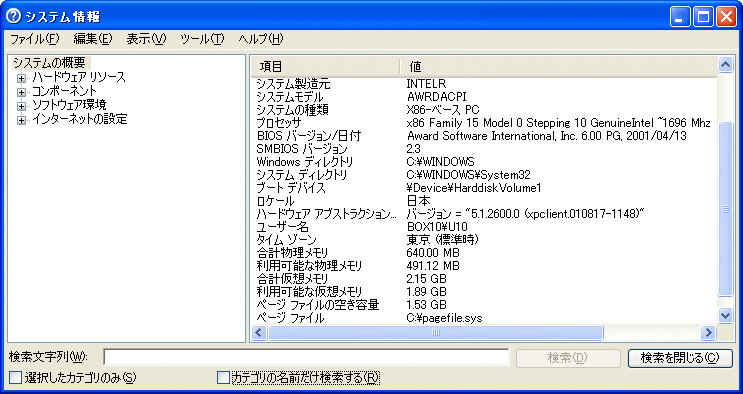This screenshot has width=743, height=394.
Task: Click the vertical scrollbar thumb
Action: click(x=725, y=209)
